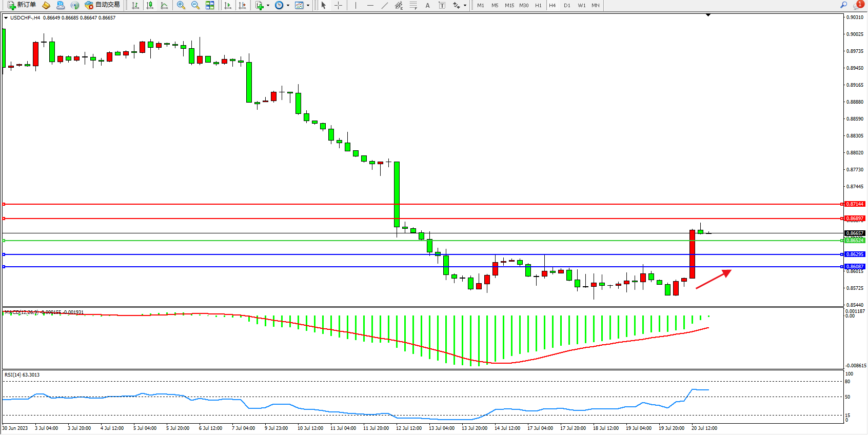Switch to the D1 timeframe

(567, 5)
